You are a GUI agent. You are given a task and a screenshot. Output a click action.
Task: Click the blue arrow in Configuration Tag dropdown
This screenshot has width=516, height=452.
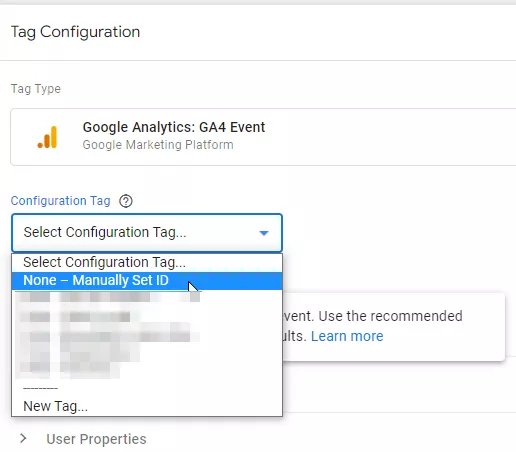click(264, 233)
